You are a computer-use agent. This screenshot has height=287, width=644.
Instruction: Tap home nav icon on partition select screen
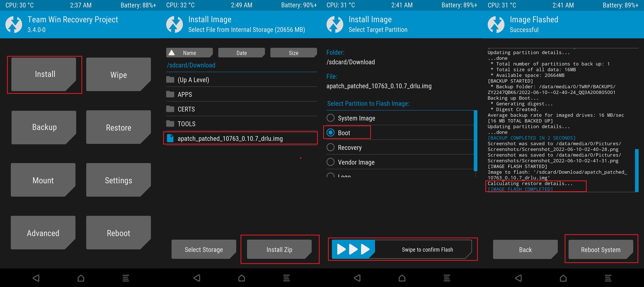402,278
